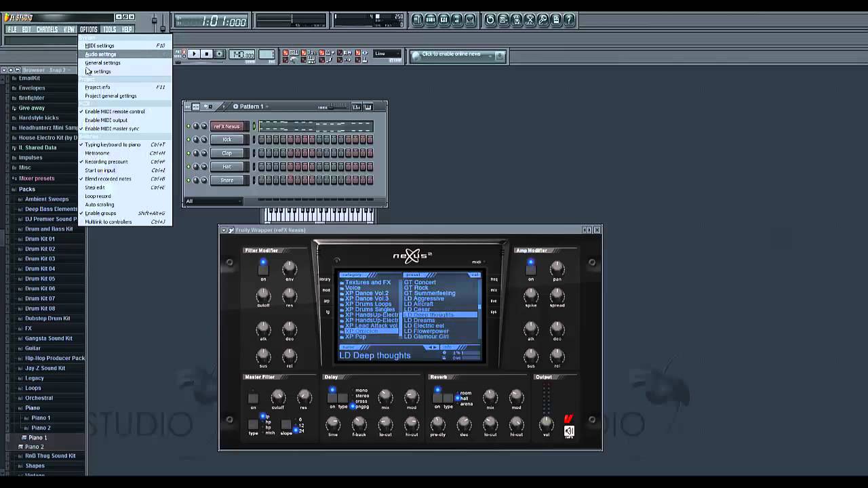
Task: Click the Textures and FX folder icon
Action: [x=342, y=283]
